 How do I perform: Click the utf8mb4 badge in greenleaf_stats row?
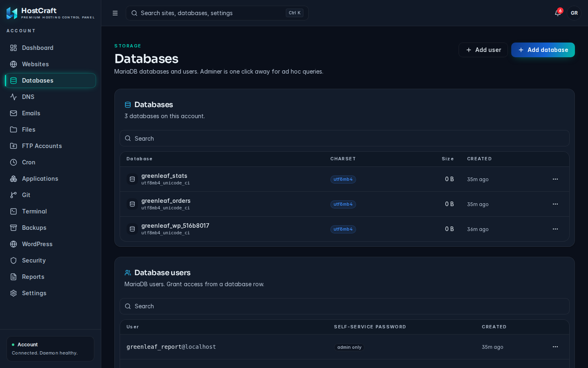pyautogui.click(x=343, y=180)
